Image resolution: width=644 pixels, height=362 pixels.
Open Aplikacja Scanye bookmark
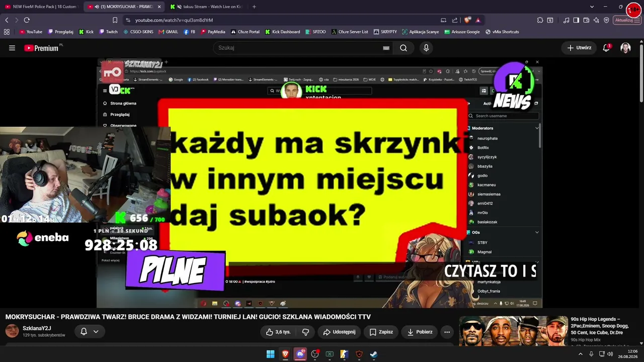(421, 32)
